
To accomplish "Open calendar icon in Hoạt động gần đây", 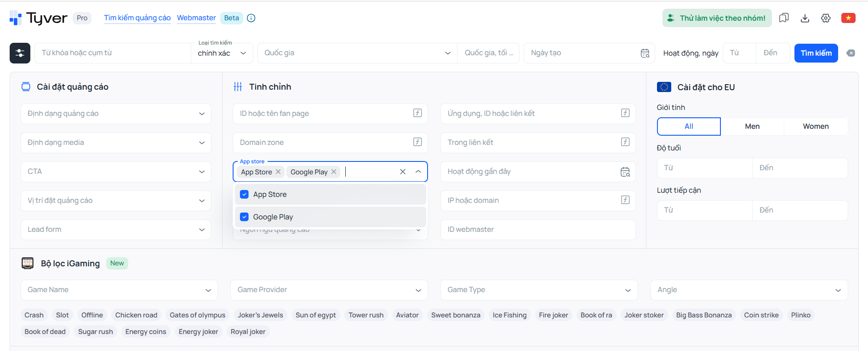I will click(x=625, y=172).
